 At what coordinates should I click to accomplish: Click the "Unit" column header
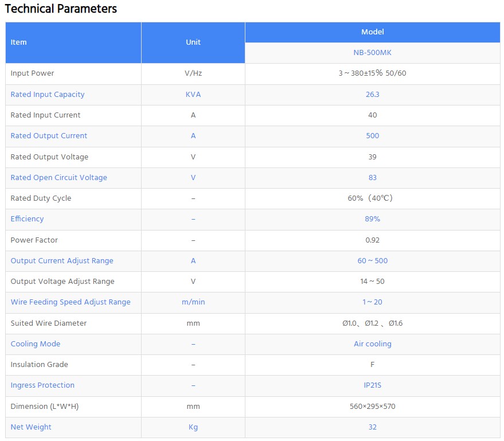(x=193, y=42)
